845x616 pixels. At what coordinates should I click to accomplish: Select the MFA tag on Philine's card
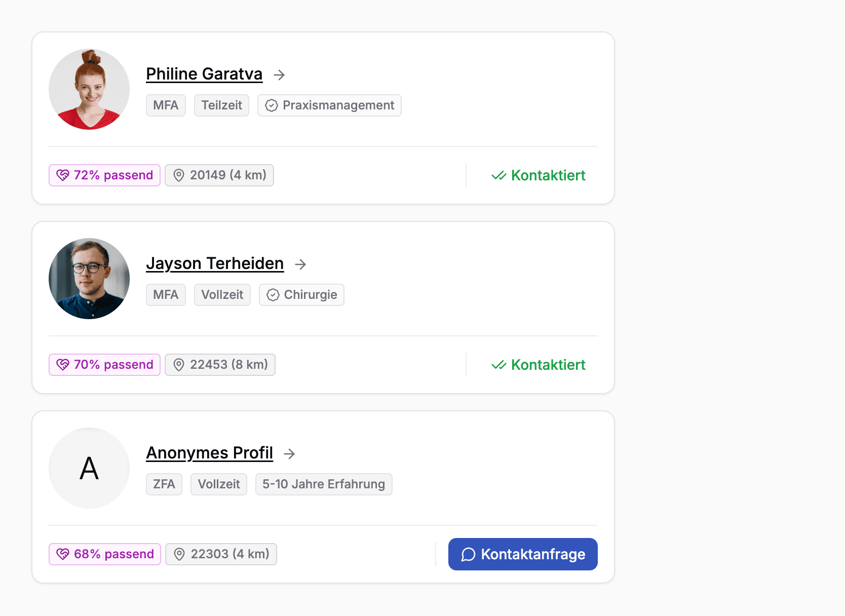[x=166, y=105]
